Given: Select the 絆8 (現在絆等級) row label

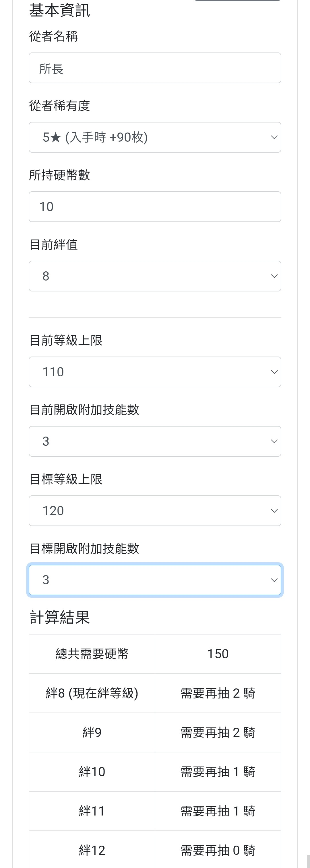Looking at the screenshot, I should [92, 694].
